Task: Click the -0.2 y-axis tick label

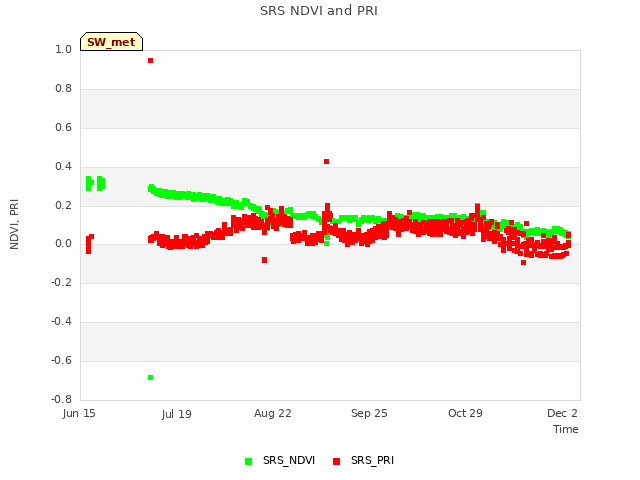Action: pos(61,283)
